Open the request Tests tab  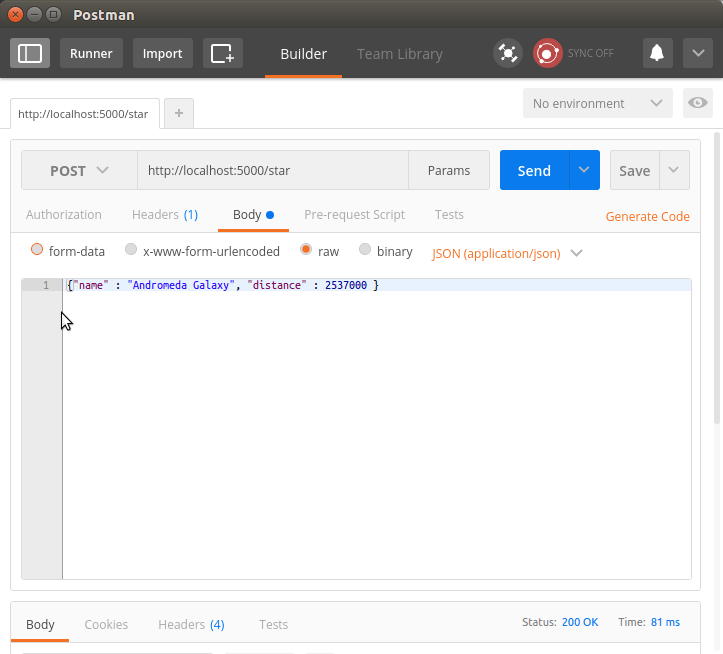449,214
